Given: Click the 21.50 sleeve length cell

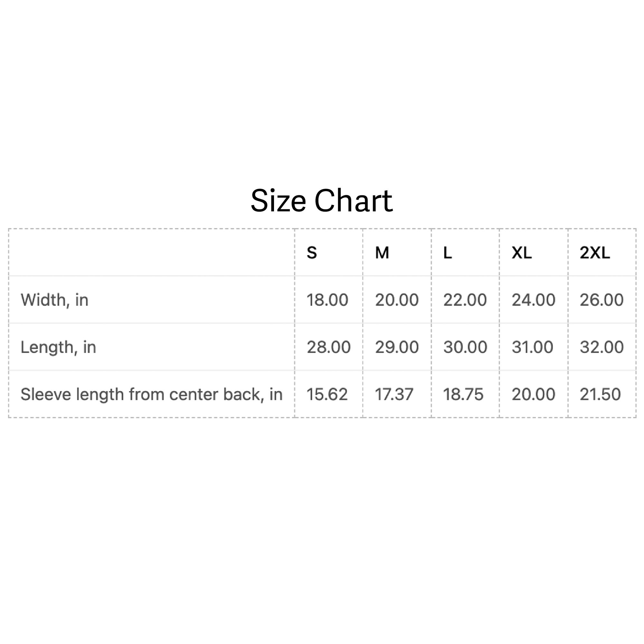Looking at the screenshot, I should (600, 394).
